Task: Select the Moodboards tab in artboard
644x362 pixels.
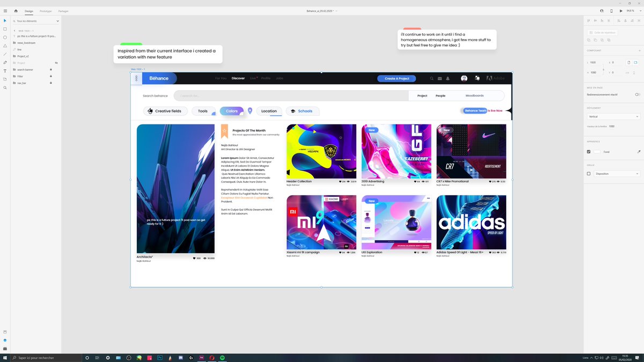Action: 474,95
